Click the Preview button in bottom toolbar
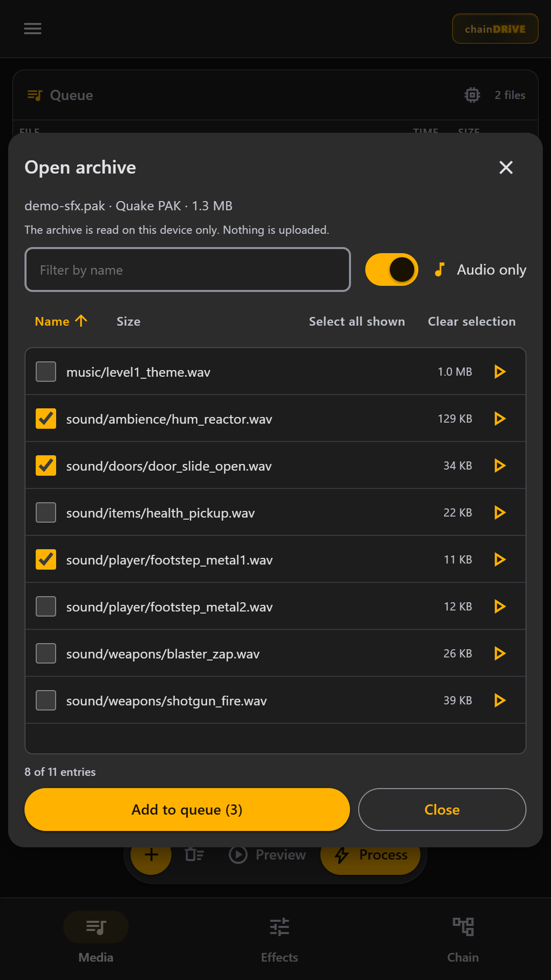 [x=267, y=855]
